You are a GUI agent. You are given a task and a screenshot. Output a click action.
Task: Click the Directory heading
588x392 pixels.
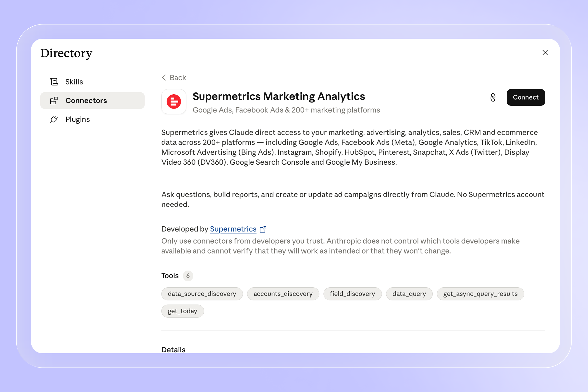coord(66,53)
